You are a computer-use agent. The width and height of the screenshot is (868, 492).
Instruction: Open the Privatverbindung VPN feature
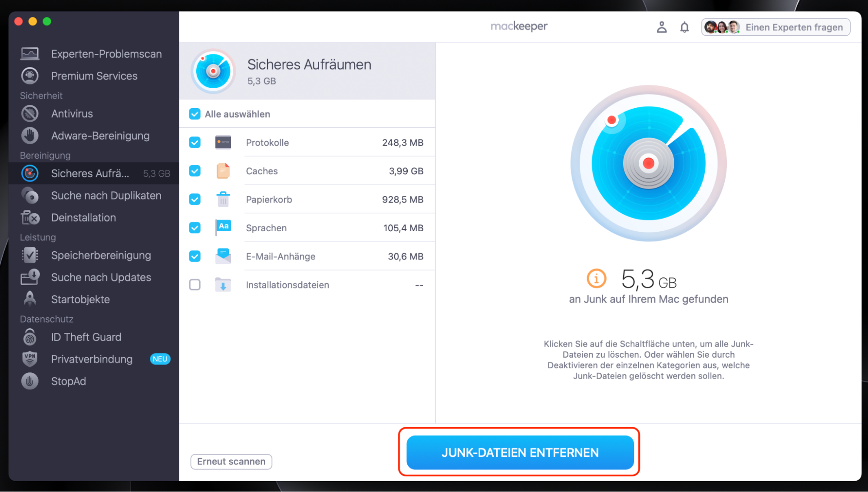[92, 359]
